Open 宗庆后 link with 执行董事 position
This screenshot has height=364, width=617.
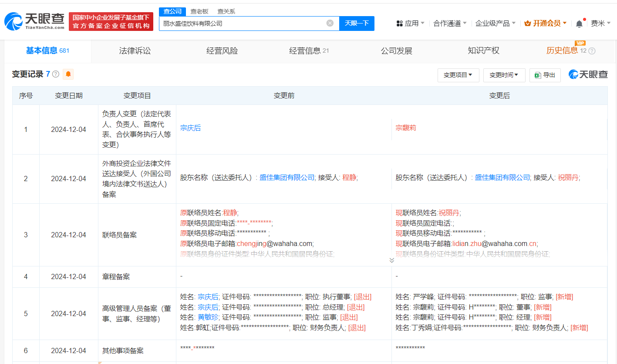pyautogui.click(x=208, y=297)
